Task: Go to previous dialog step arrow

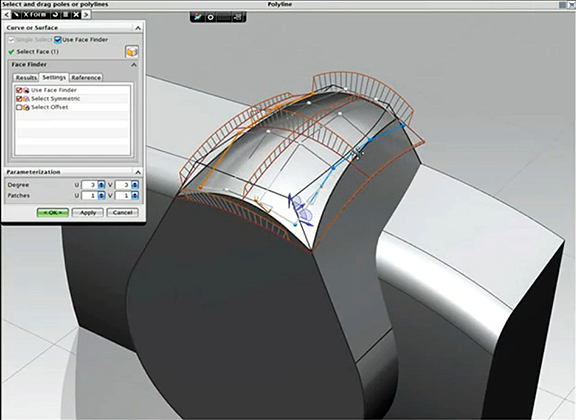Action: click(x=7, y=15)
